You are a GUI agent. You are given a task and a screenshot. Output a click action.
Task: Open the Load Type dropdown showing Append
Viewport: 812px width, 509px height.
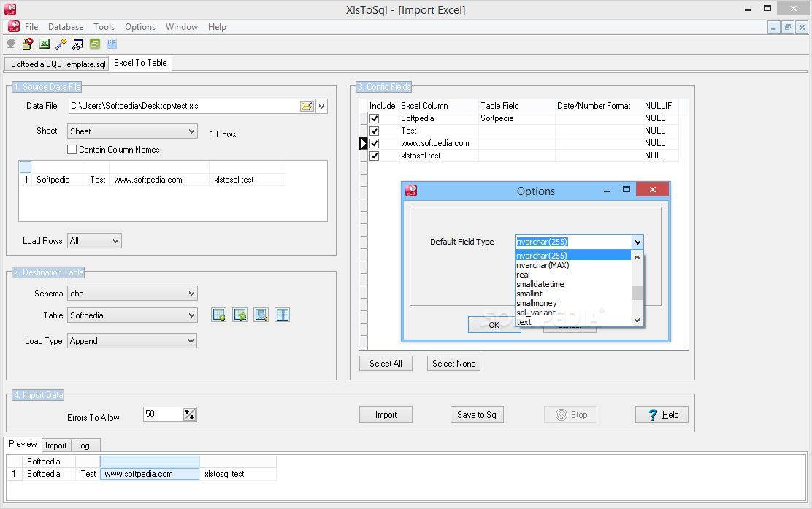[x=133, y=341]
